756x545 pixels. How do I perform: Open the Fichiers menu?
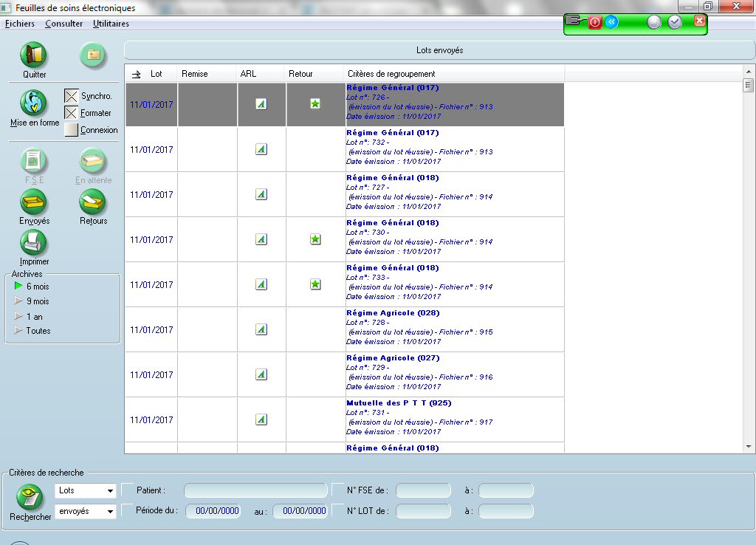pos(19,24)
